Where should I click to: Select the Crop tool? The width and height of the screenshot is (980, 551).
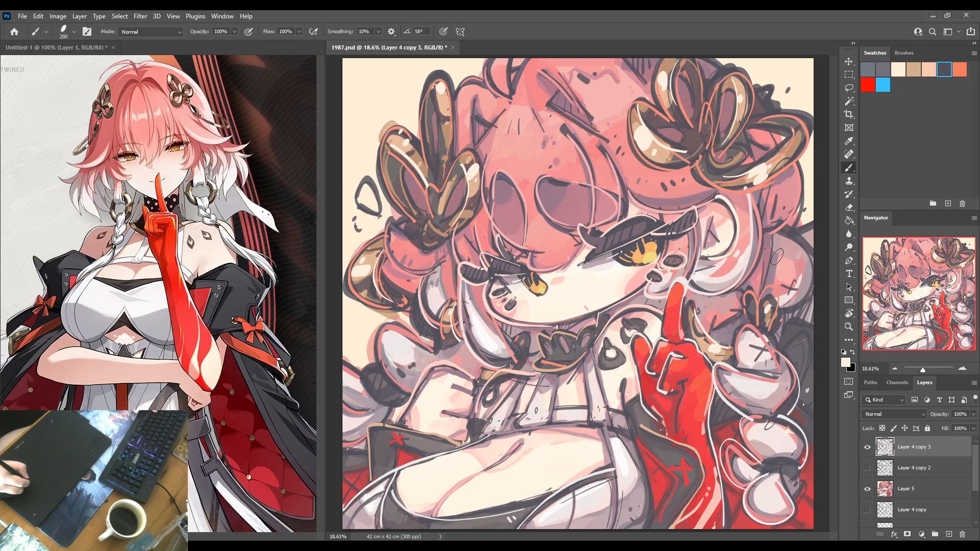849,115
